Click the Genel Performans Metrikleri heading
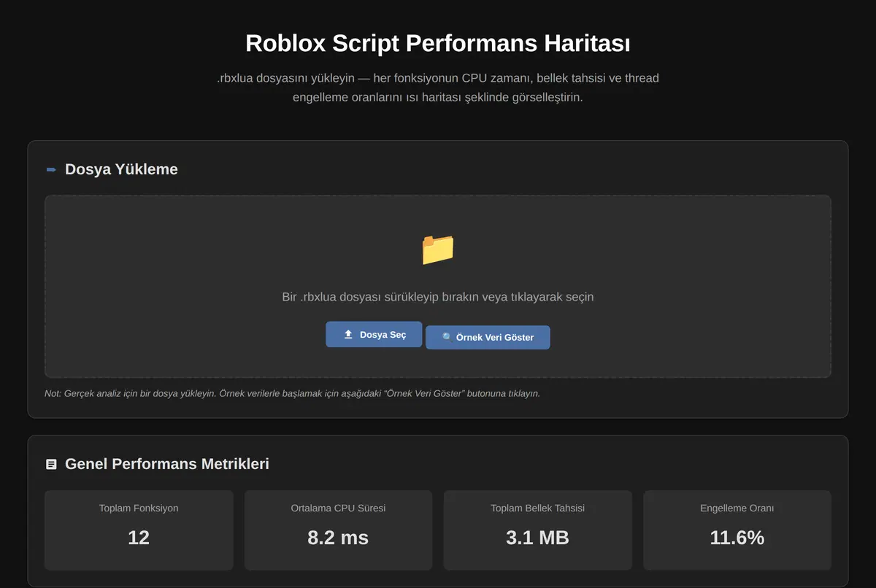The width and height of the screenshot is (876, 588). click(167, 464)
